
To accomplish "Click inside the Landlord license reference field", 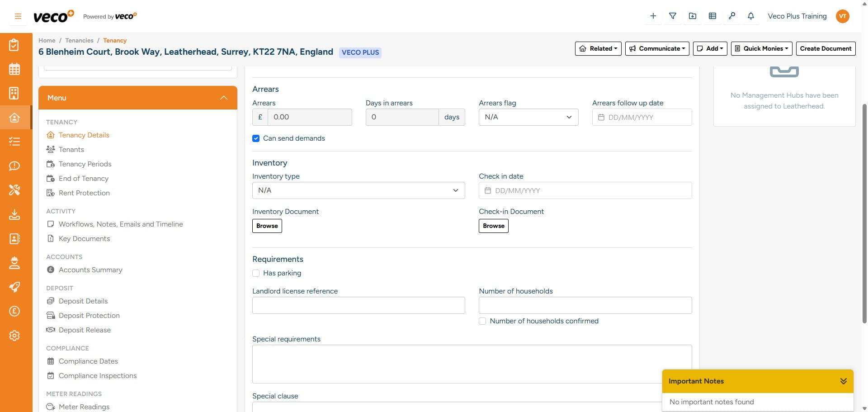I will click(358, 305).
